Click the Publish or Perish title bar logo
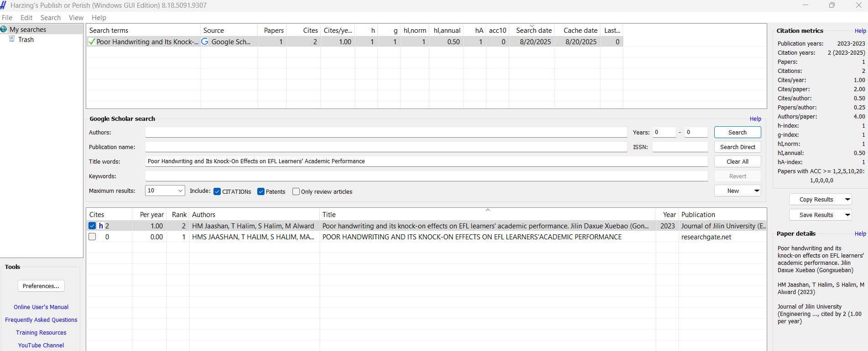 4,5
